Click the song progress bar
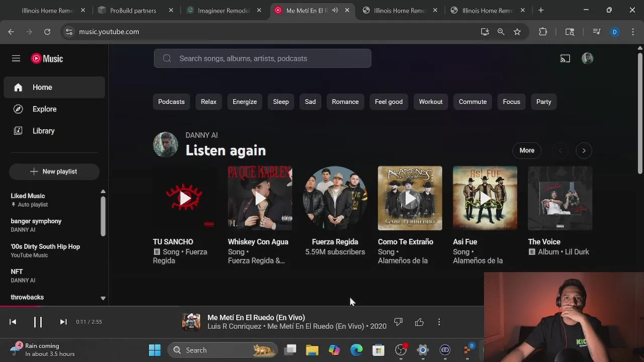The height and width of the screenshot is (362, 644). [242, 306]
